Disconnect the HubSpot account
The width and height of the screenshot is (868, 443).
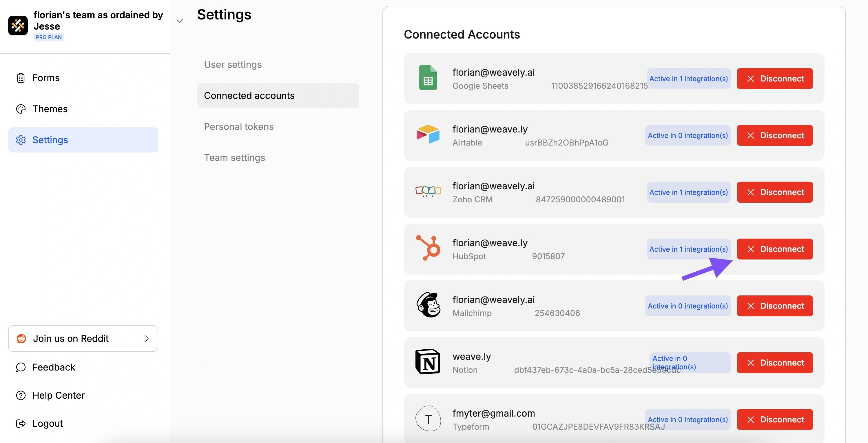775,248
